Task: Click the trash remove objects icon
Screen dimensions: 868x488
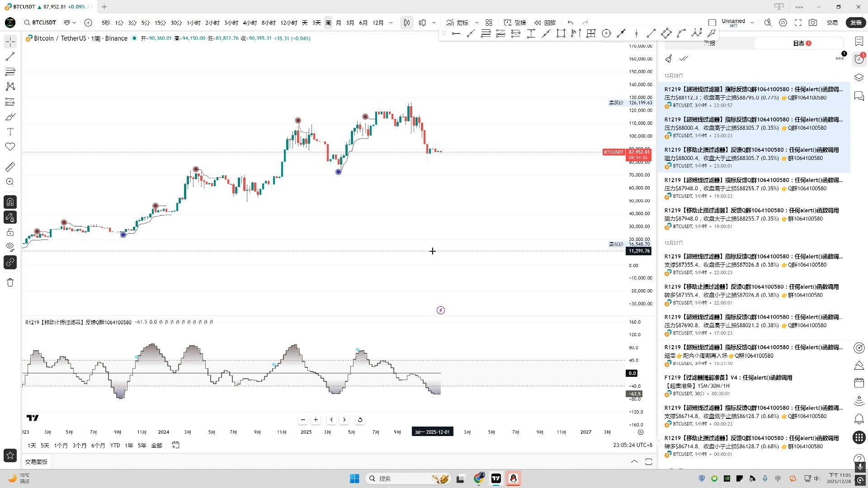Action: coord(10,282)
